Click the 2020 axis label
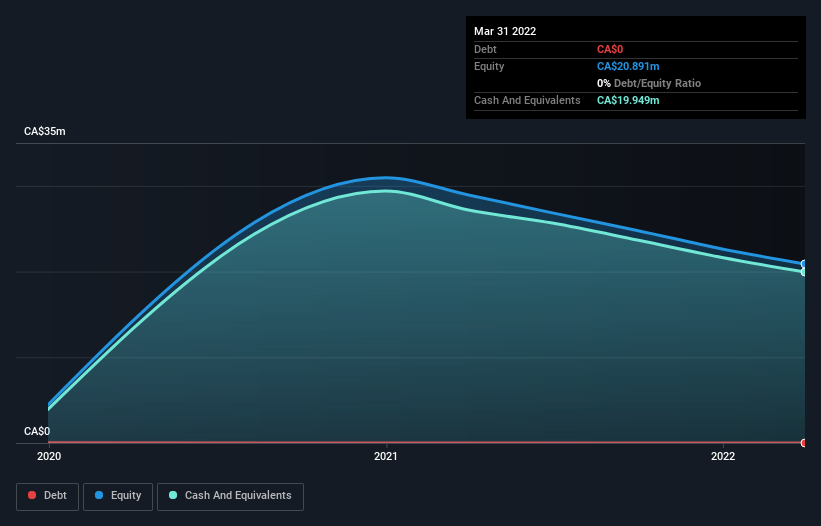Image resolution: width=821 pixels, height=526 pixels. pos(49,456)
